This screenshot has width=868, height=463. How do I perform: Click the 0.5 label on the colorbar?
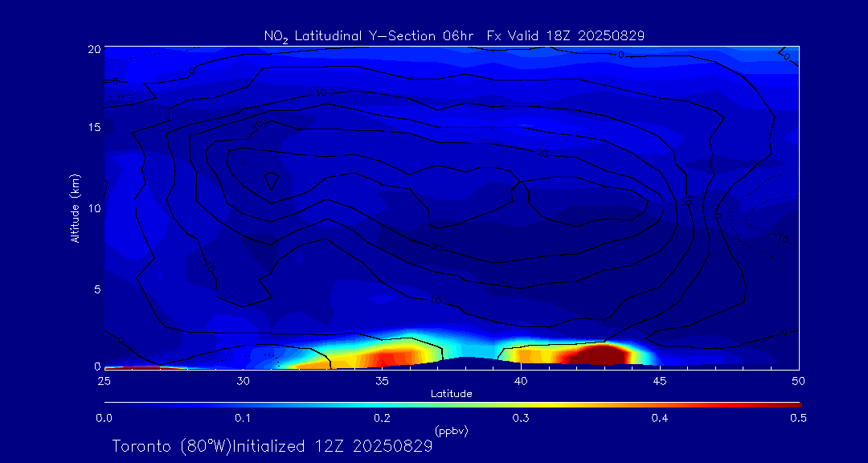tap(799, 418)
